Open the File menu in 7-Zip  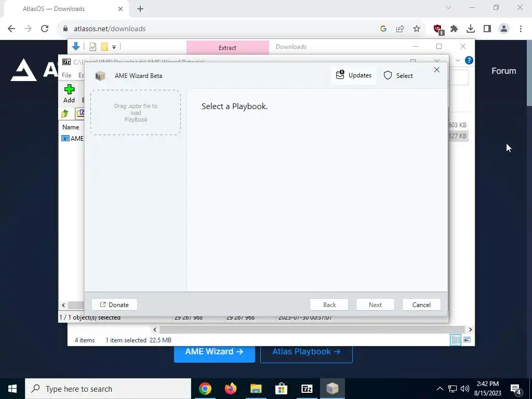[x=66, y=75]
